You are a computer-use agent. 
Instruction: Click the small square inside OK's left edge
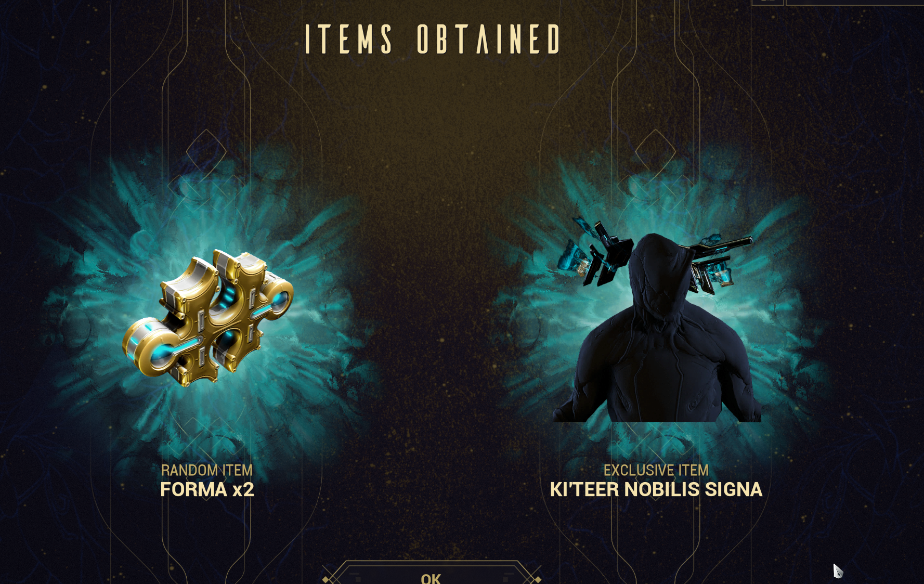358,579
